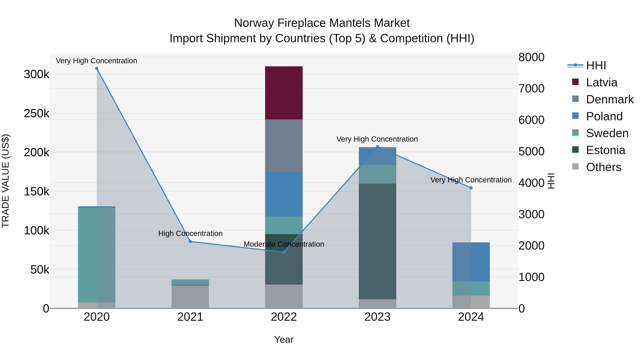Click the Poland segment of 2024 bar

pyautogui.click(x=471, y=262)
